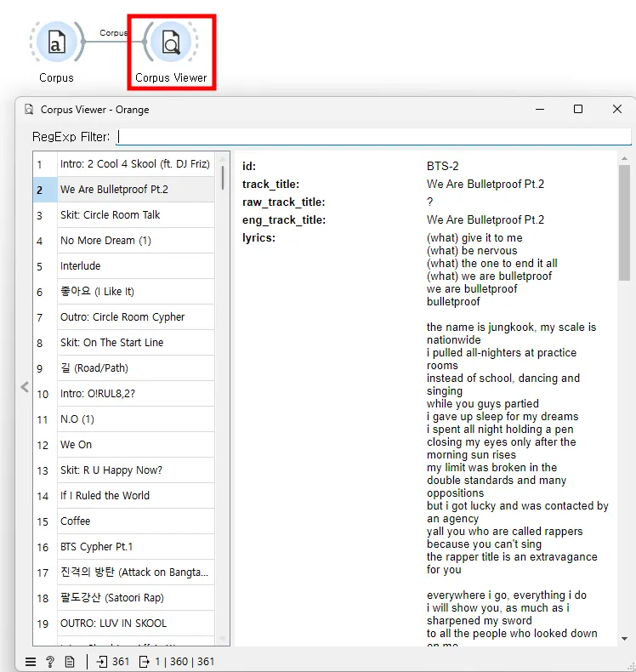This screenshot has width=636, height=672.
Task: Focus the RegExp Filter input field
Action: [373, 137]
